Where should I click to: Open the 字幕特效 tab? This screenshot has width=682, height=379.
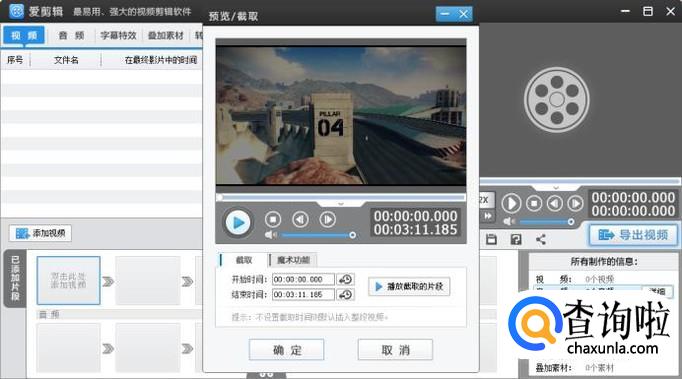(118, 35)
